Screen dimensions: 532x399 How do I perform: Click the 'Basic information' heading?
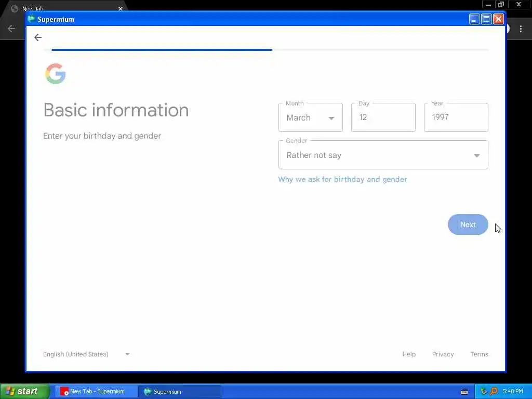coord(116,110)
